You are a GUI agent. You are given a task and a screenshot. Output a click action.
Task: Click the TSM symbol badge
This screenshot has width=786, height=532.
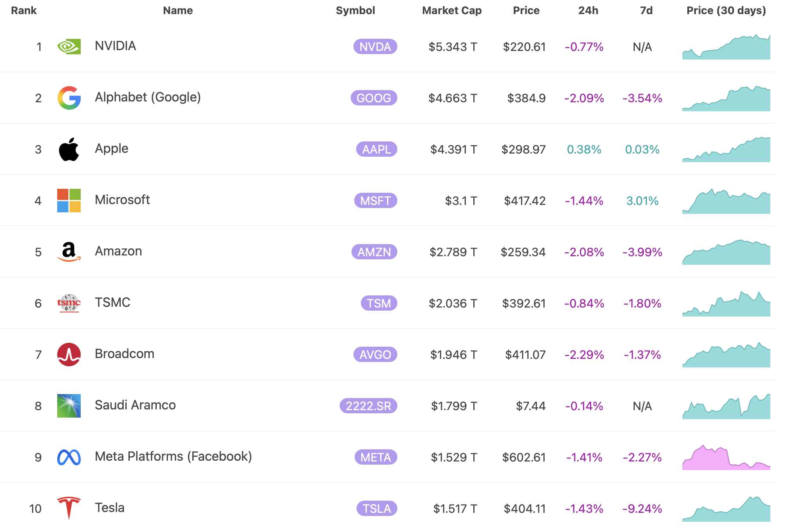(379, 303)
